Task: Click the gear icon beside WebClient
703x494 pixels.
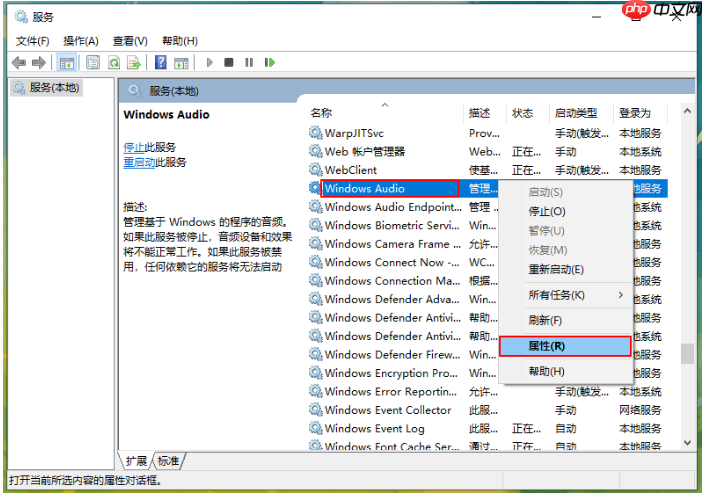Action: point(316,169)
